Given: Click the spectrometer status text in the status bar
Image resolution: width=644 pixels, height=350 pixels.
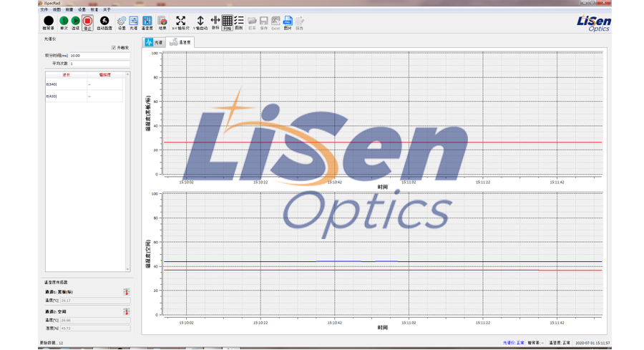Looking at the screenshot, I should [x=513, y=343].
